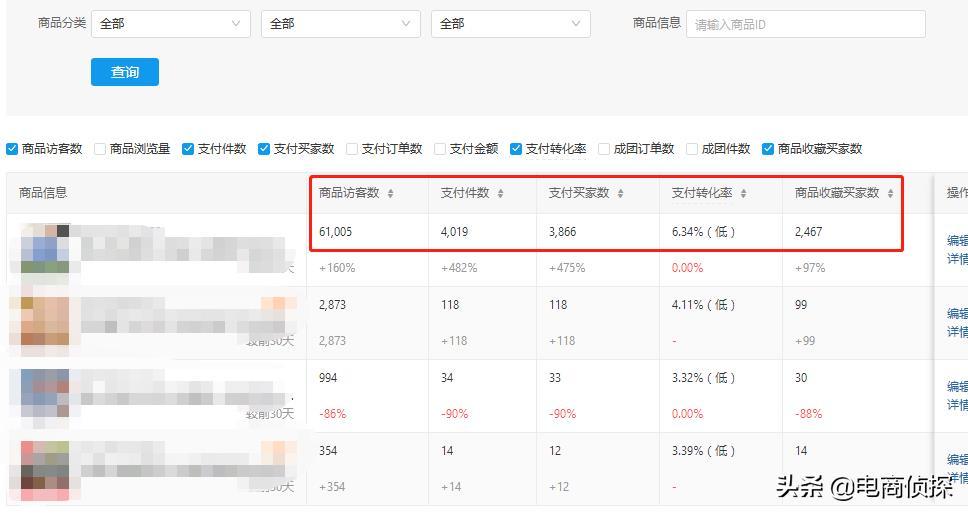Sort by 支付转化率 sort arrows
Screen dimensions: 968x514
[743, 194]
